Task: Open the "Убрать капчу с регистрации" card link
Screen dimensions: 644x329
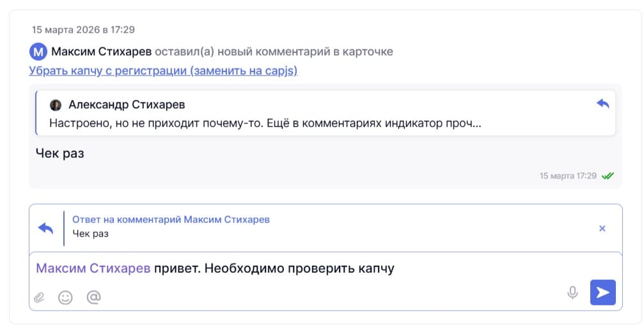Action: click(163, 70)
